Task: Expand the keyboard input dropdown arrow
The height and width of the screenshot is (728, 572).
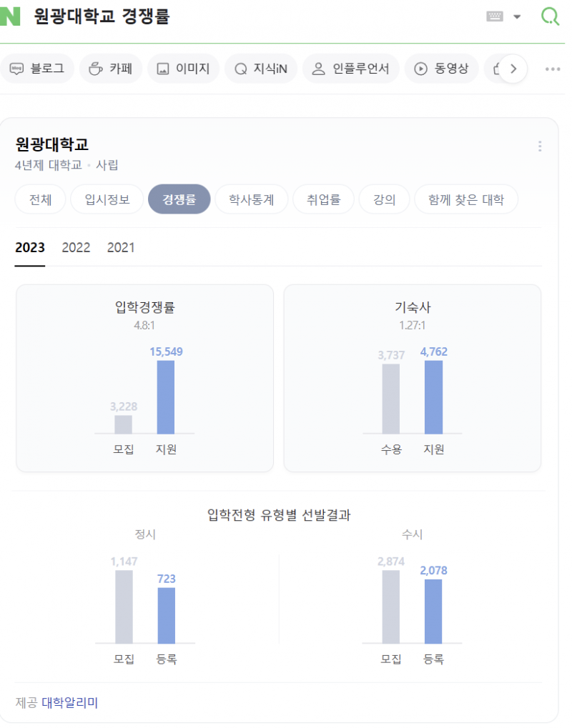Action: 517,16
